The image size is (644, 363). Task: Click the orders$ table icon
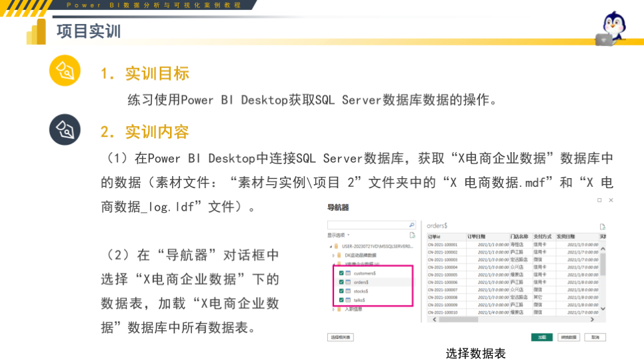[348, 282]
